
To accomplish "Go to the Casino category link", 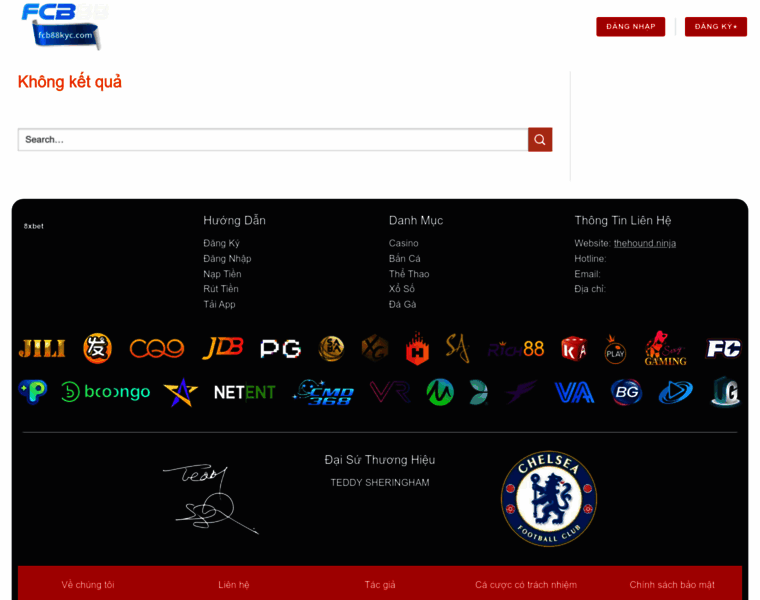I will (403, 243).
